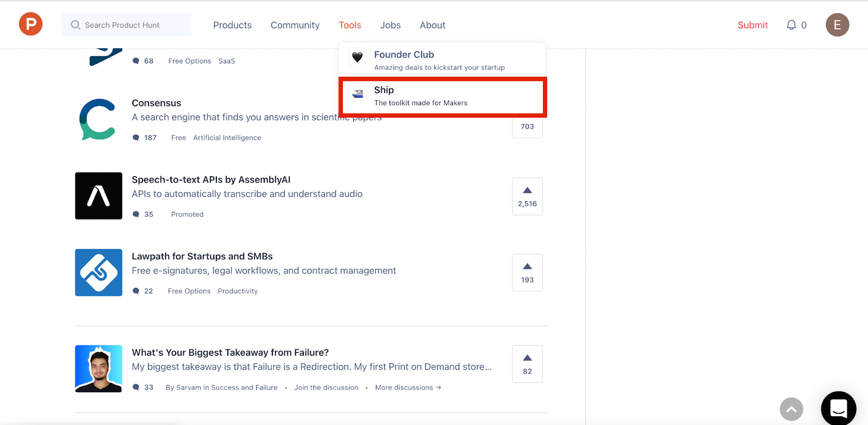Screen dimensions: 868x425
Task: Focus the Search Product Hunt field
Action: tap(126, 25)
